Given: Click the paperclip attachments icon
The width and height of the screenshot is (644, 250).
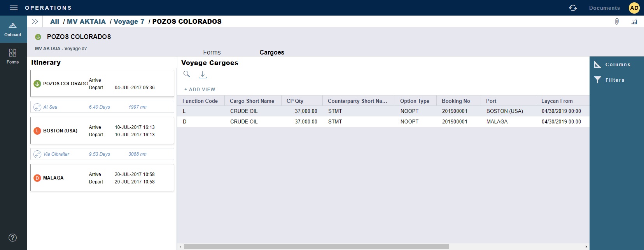Looking at the screenshot, I should [617, 22].
